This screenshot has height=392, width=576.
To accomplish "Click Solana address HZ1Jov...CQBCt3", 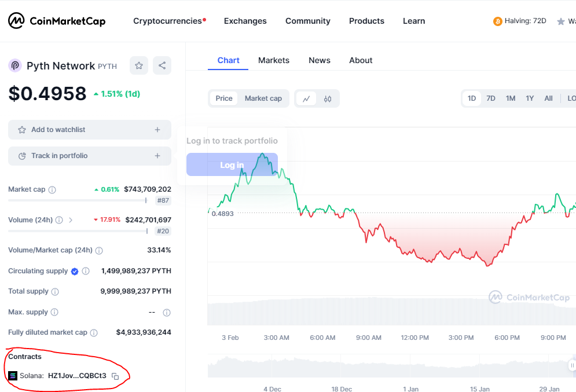I will [x=77, y=376].
